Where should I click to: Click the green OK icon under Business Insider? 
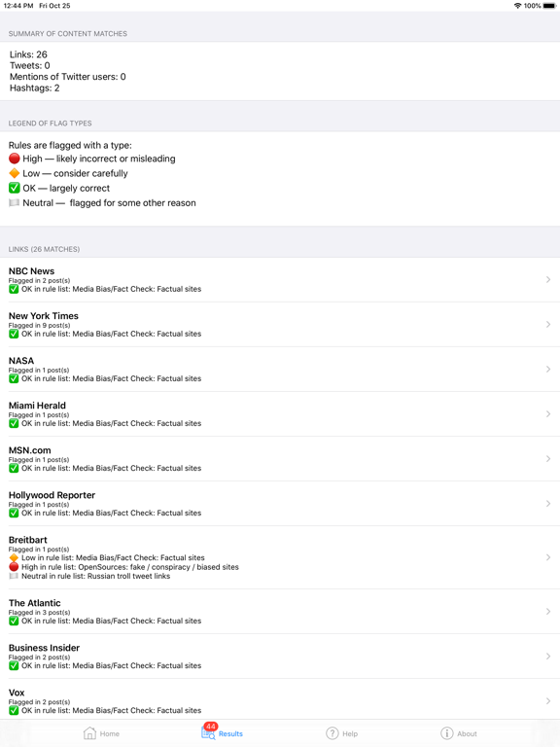click(14, 665)
